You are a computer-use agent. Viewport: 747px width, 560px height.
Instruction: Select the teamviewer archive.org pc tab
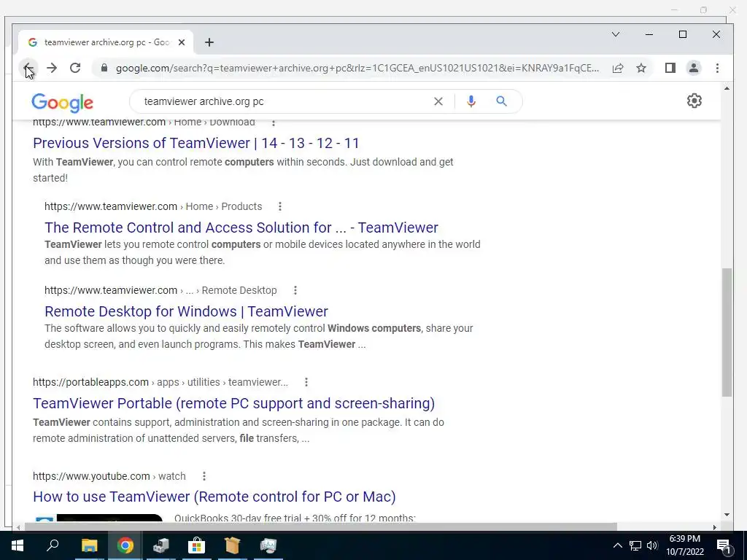point(106,42)
